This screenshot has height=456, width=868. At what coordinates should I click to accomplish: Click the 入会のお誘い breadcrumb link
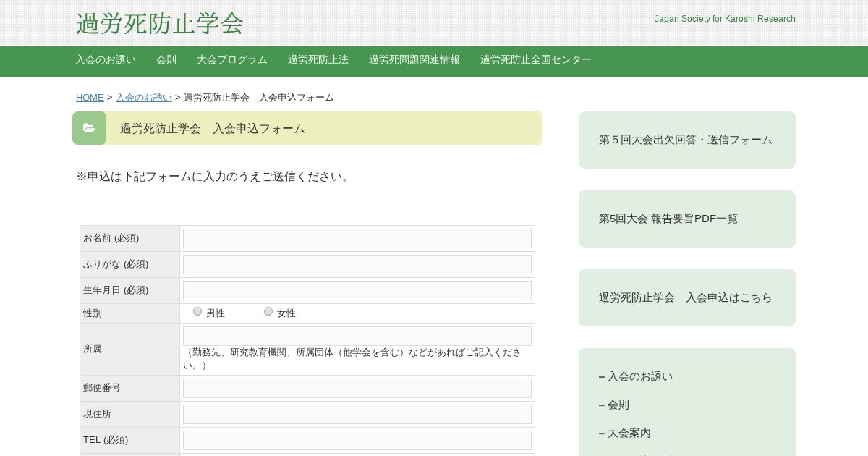144,98
